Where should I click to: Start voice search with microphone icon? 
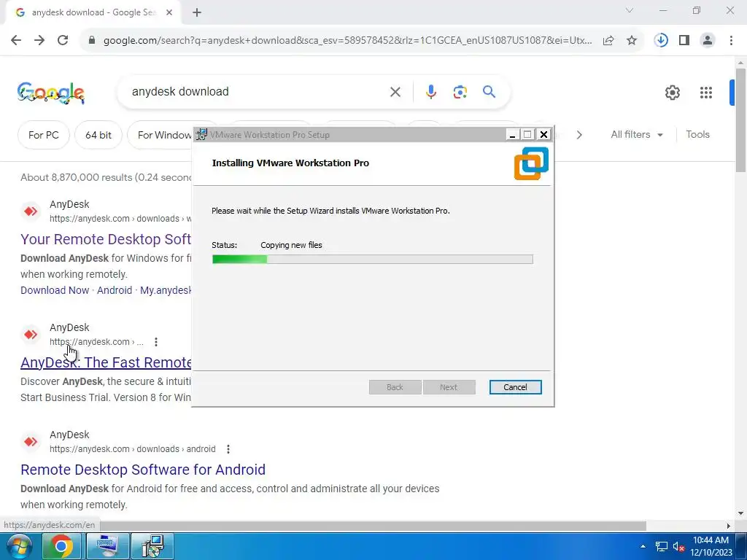click(430, 92)
